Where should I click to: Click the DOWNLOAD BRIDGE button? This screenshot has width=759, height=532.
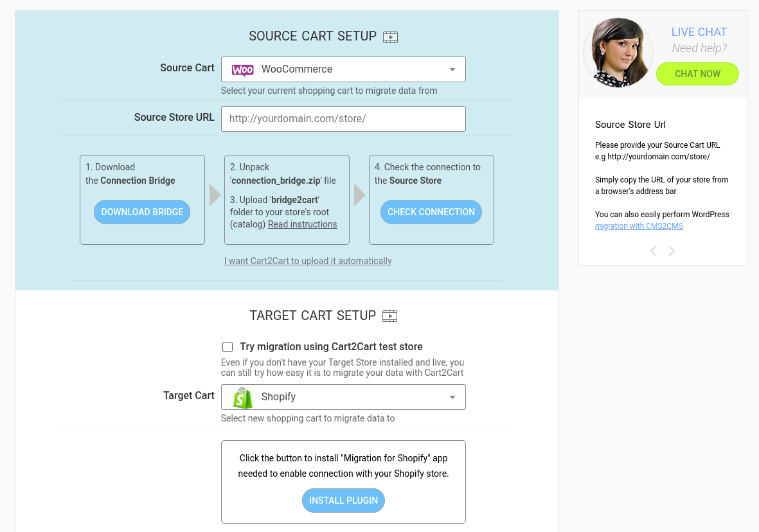[142, 211]
